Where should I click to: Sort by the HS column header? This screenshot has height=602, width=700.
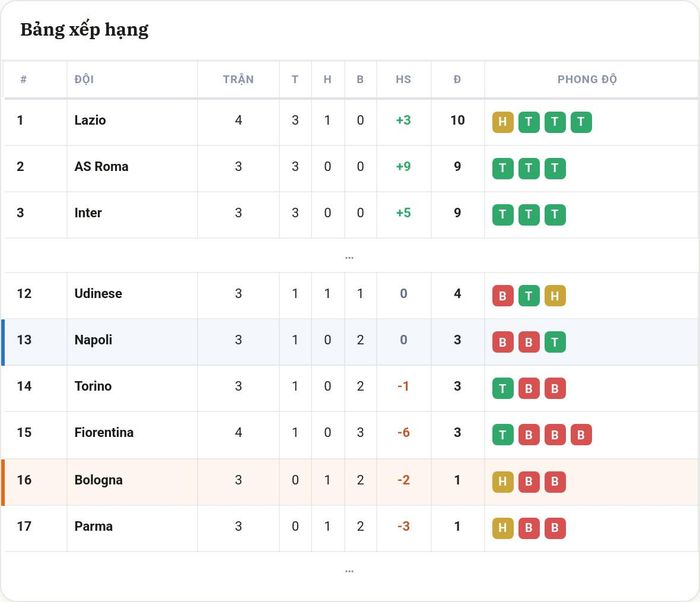(403, 79)
